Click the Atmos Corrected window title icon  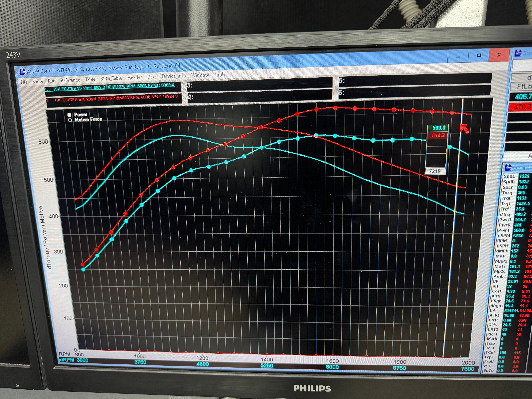tap(23, 72)
